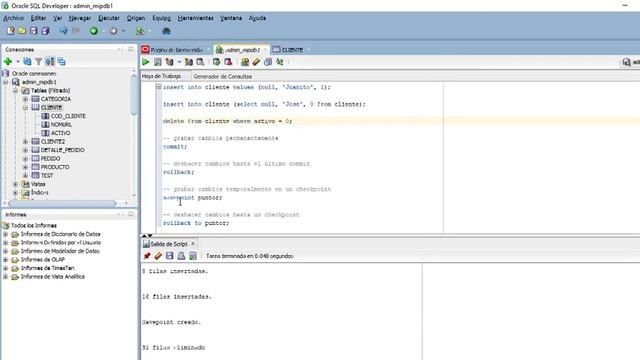
Task: Click schema browser icon in Conexiones toolbar
Action: point(50,62)
